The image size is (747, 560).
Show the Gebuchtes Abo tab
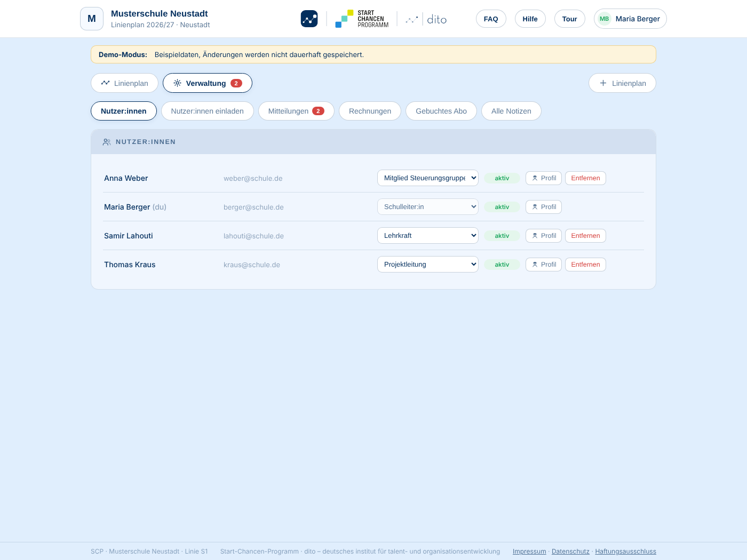(x=441, y=111)
